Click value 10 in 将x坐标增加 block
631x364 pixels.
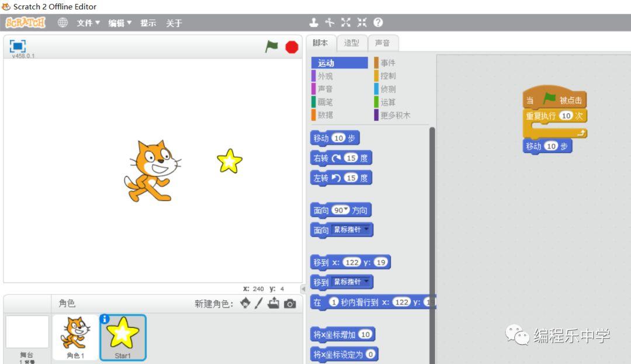[x=365, y=334]
